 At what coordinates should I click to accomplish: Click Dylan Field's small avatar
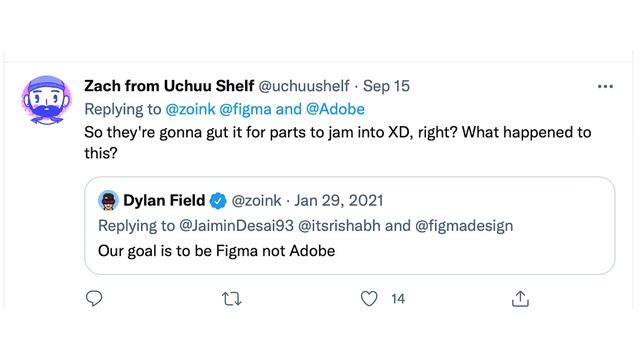tap(108, 200)
